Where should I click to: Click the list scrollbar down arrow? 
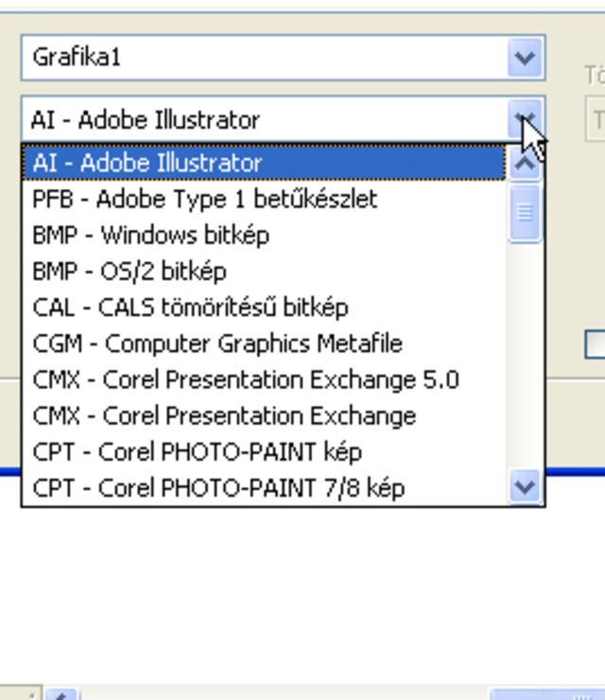[526, 486]
